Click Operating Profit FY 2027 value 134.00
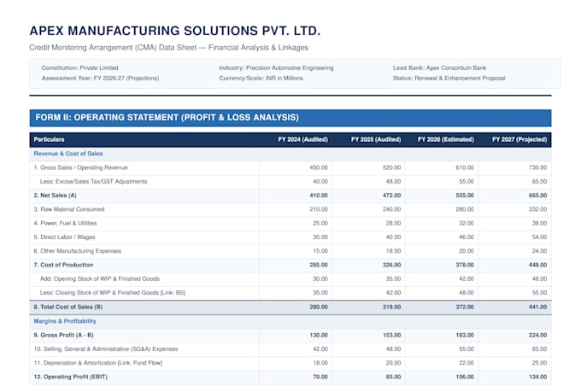This screenshot has width=581, height=392. coord(537,377)
